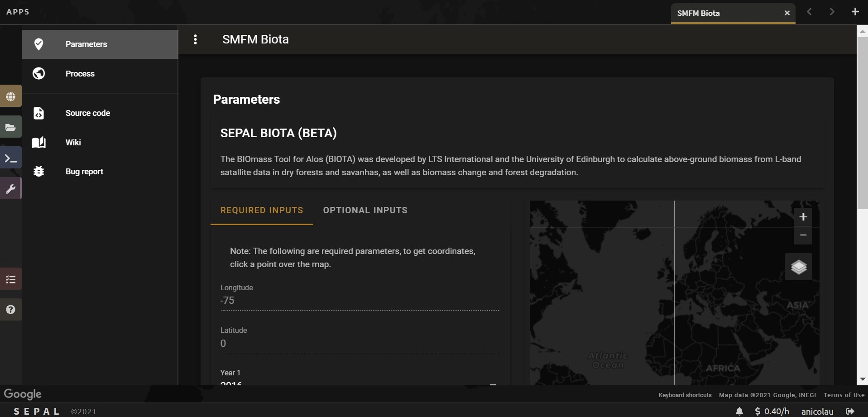Click the Latitude input field
The width and height of the screenshot is (868, 417).
[x=360, y=344]
